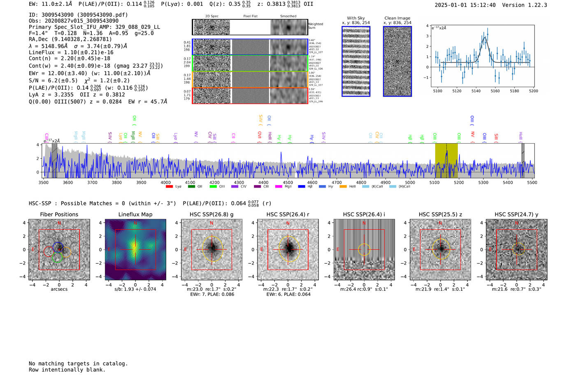Open the HSC SSP(25.5) z image
576x392 pixels.
[440, 250]
